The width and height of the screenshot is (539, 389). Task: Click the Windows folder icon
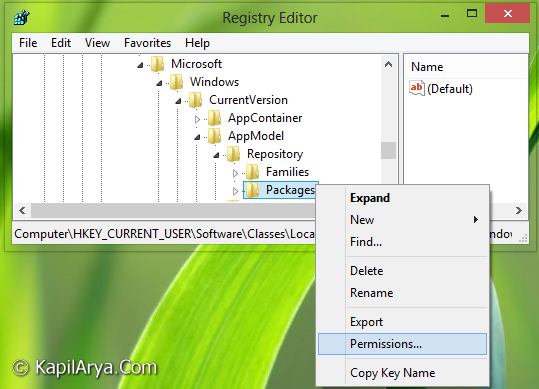coord(177,82)
